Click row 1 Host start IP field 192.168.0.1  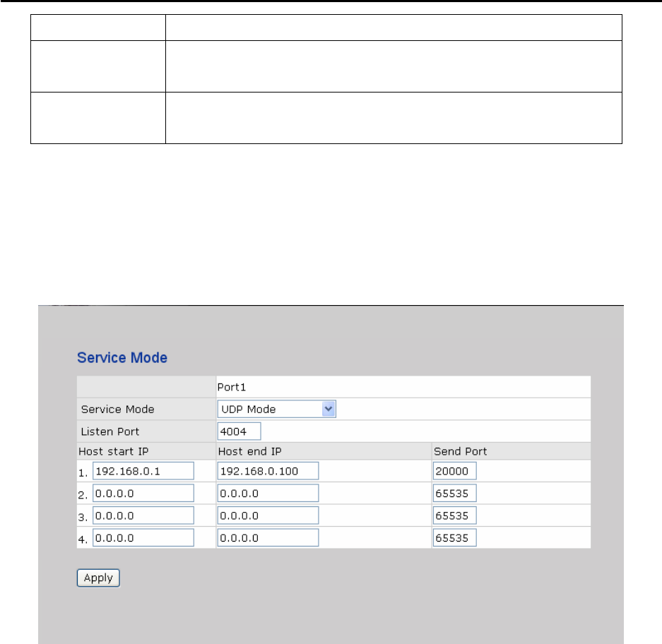point(143,471)
